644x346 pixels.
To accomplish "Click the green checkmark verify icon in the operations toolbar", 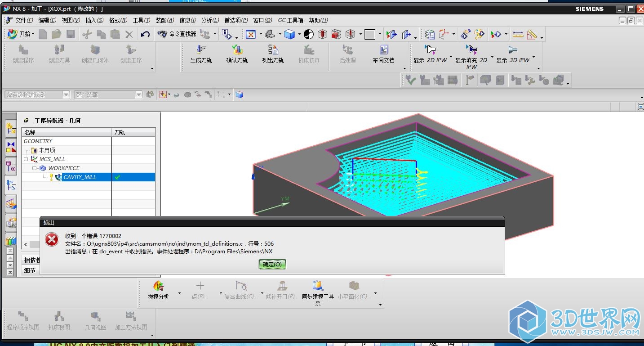I will point(410,80).
